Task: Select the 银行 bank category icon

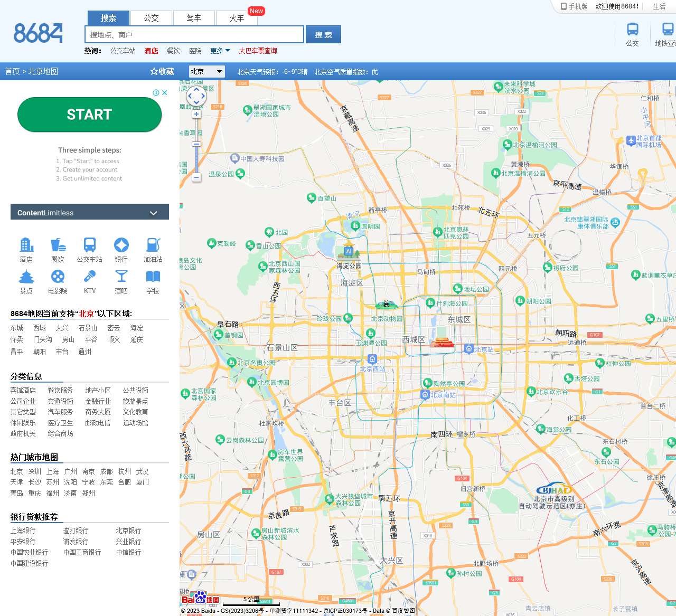Action: 121,245
